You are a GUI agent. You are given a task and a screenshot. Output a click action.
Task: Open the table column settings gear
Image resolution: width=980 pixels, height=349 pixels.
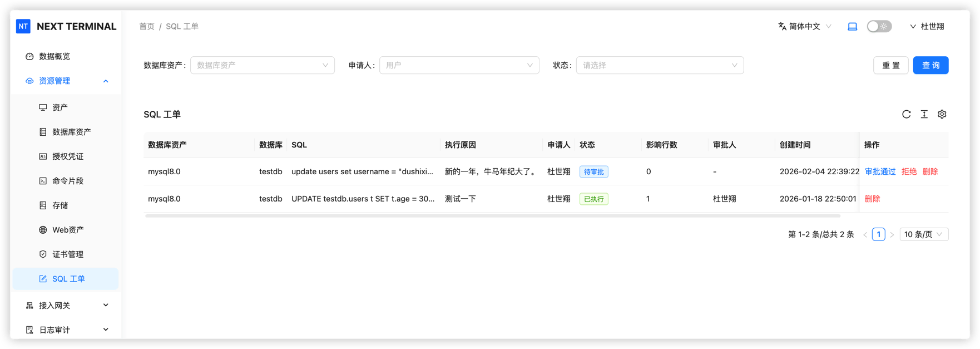(942, 114)
